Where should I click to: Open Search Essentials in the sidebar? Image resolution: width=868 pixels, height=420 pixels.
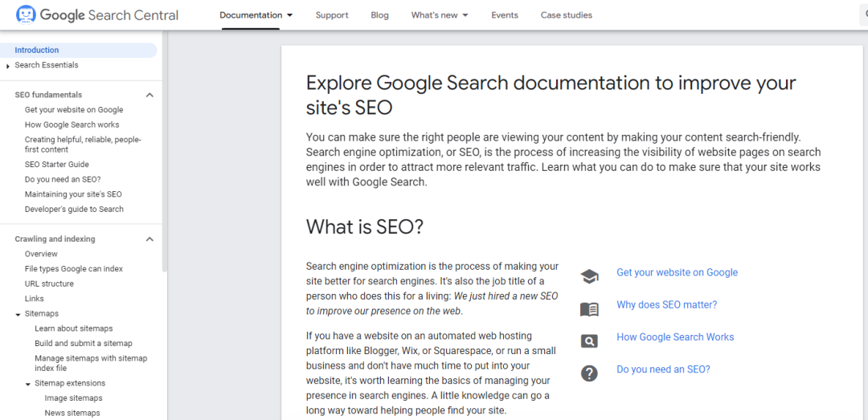tap(47, 65)
